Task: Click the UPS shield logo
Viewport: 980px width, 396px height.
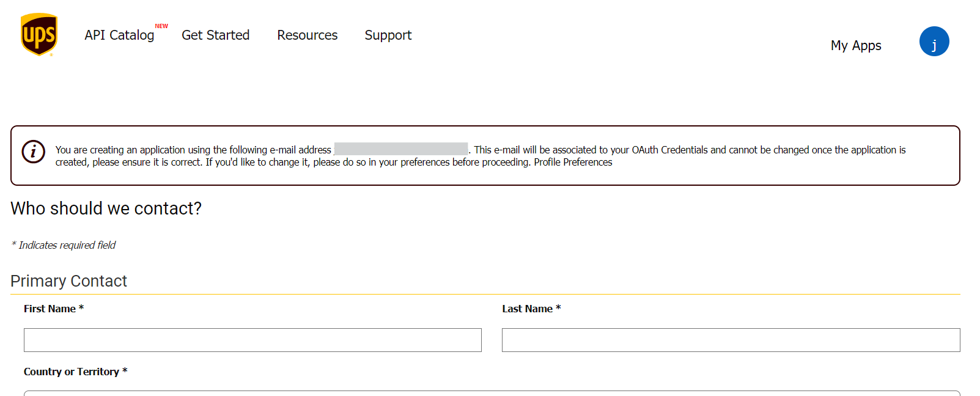Action: pyautogui.click(x=39, y=35)
